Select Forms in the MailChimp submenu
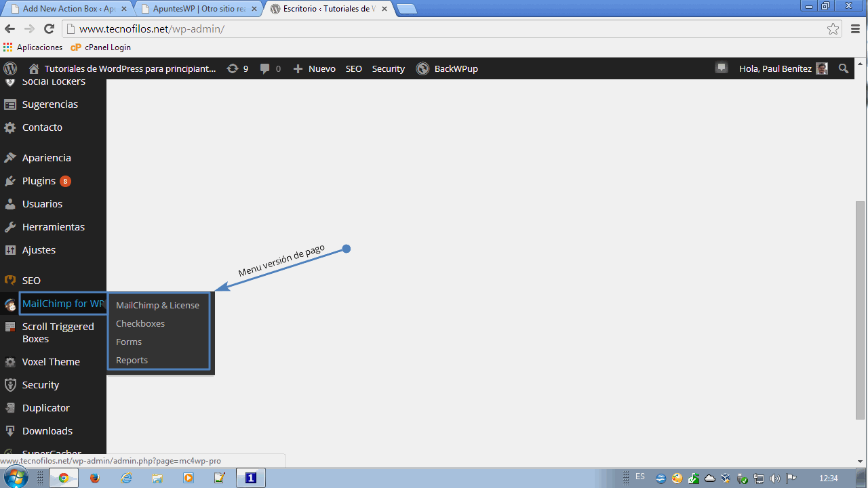Screen dimensions: 868x488 click(x=129, y=342)
